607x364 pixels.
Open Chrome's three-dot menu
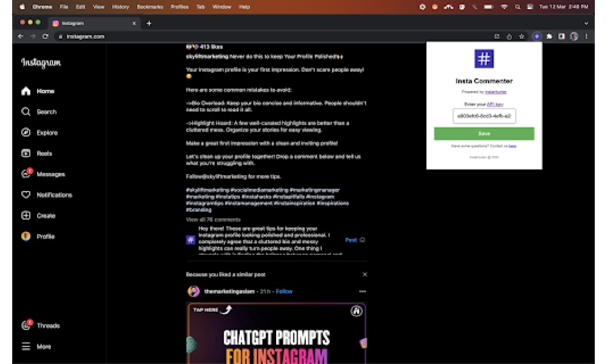tap(586, 36)
